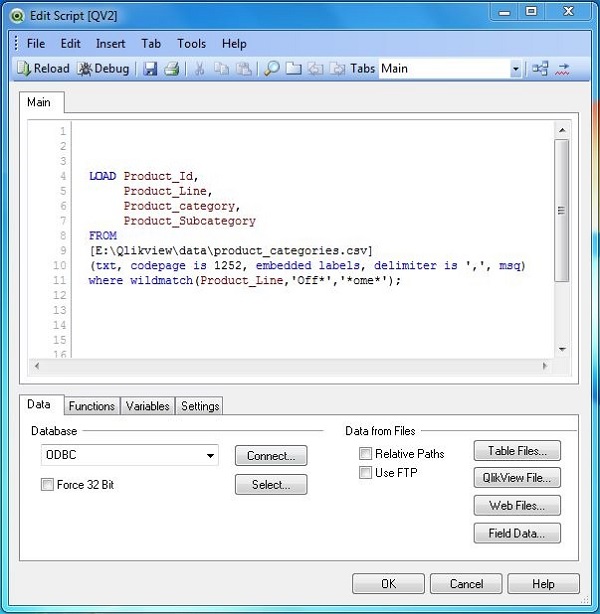Switch to the Settings tab
This screenshot has width=600, height=614.
click(x=200, y=406)
